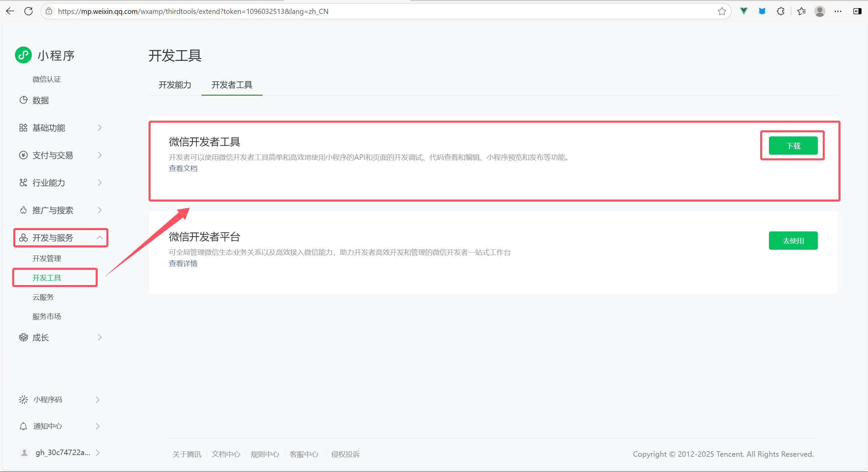This screenshot has width=868, height=472.
Task: Open the 查看文档 link
Action: click(183, 168)
